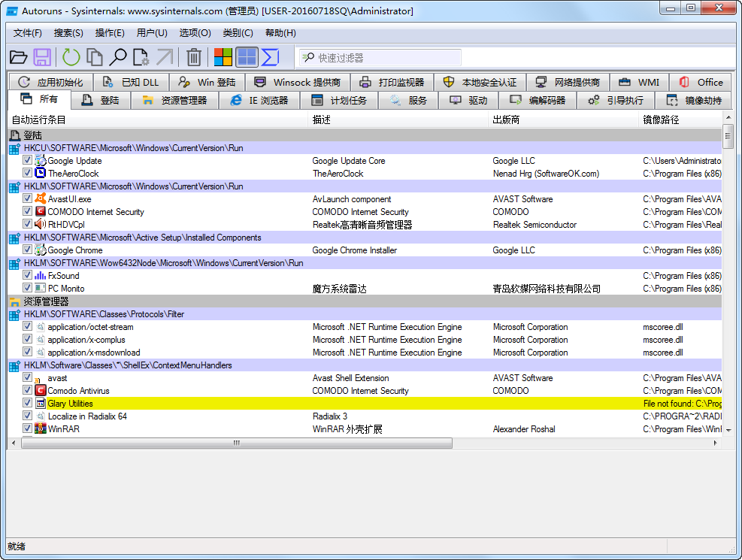Open the 文件(F) menu

pyautogui.click(x=28, y=33)
